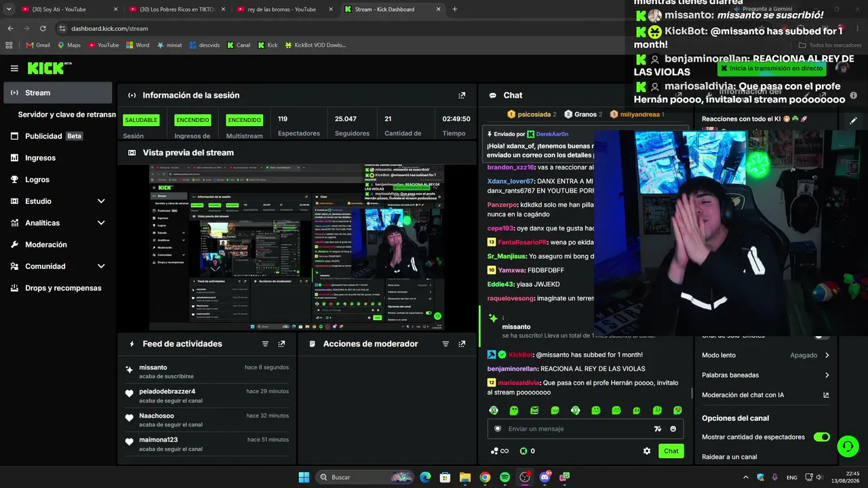Expand the Comunidad sidebar section

[x=101, y=266]
